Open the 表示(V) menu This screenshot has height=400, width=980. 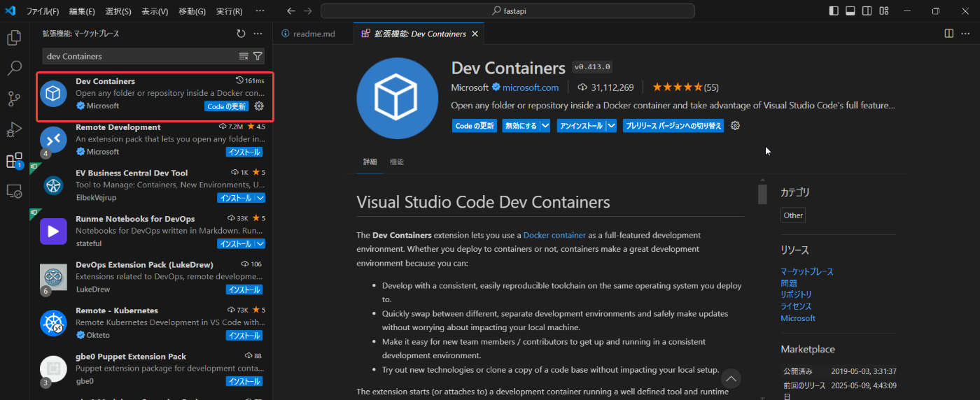click(155, 11)
